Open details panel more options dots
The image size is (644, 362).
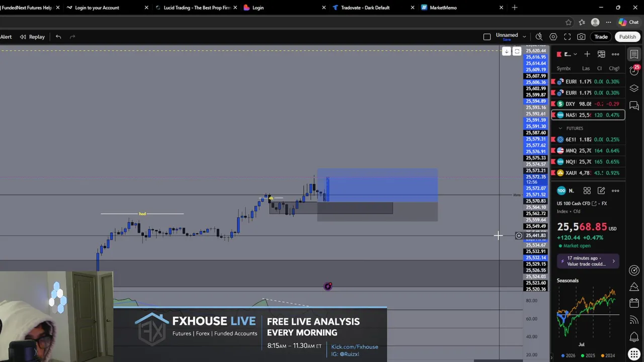coord(615,191)
